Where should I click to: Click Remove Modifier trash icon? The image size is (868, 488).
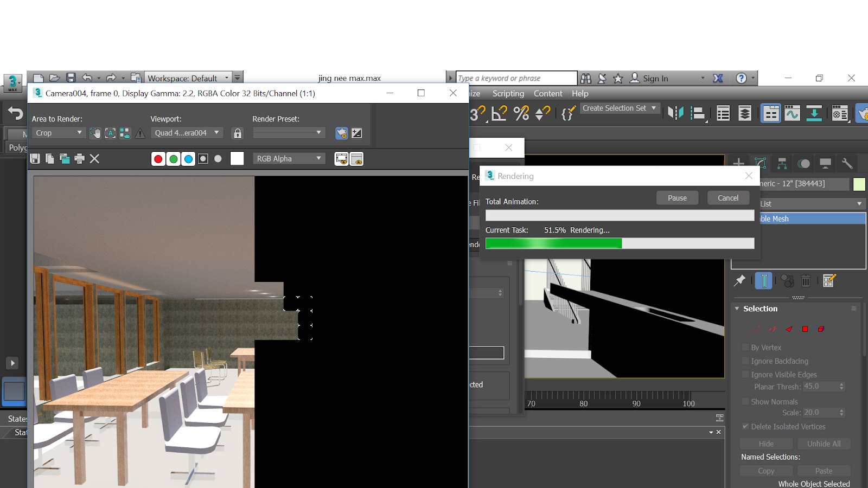point(806,280)
